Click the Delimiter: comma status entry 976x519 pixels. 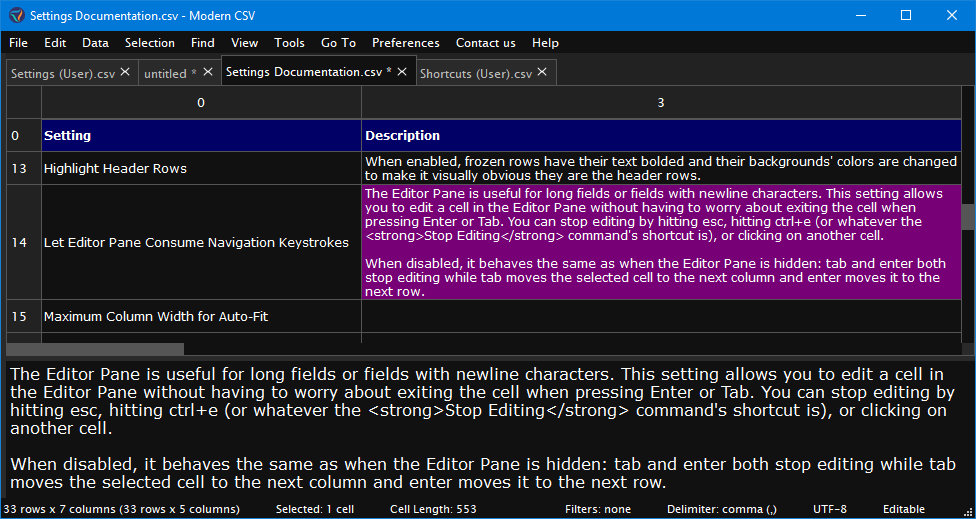click(721, 509)
